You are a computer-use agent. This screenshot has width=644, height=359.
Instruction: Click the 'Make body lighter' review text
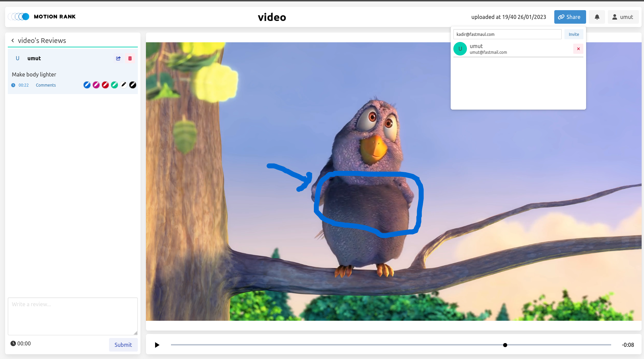[34, 74]
